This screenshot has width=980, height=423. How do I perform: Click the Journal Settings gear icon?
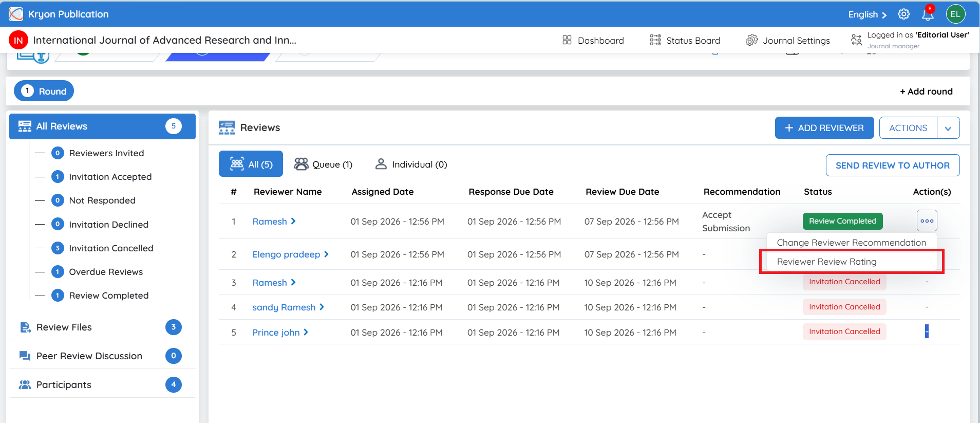click(x=751, y=40)
